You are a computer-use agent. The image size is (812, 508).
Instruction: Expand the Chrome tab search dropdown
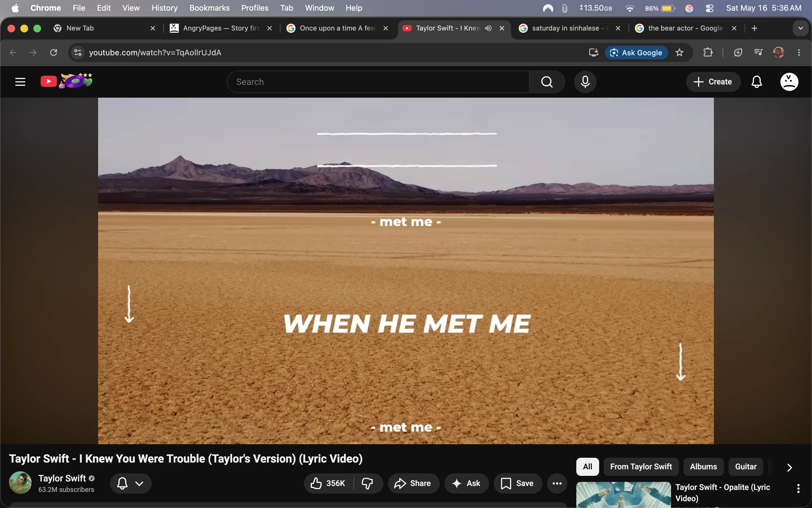pyautogui.click(x=801, y=28)
